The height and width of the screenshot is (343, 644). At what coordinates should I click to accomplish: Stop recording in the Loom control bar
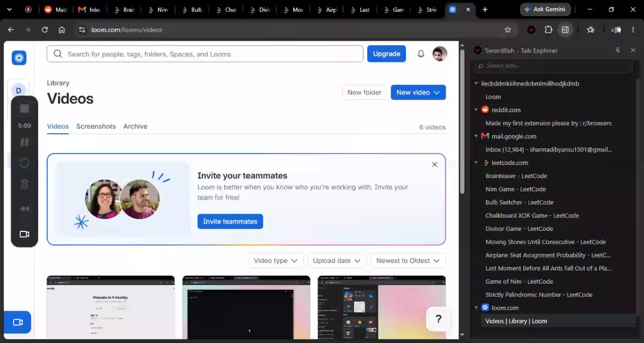(24, 109)
